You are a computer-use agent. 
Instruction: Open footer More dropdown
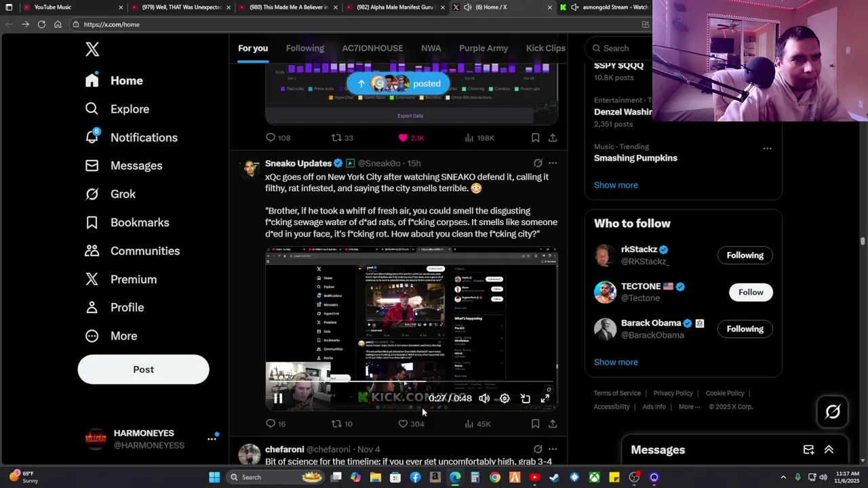tap(690, 407)
